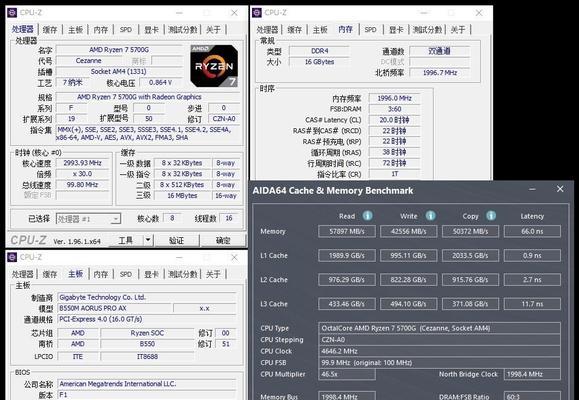Show info for AIDA64 Write column
Screen dimensions: 579x400
point(431,216)
